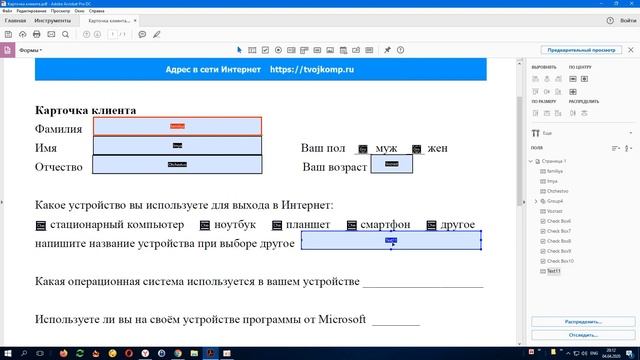Collapse the Страница 1 tree node

pos(531,161)
